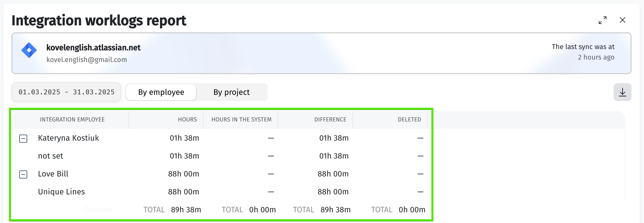Select Kateryna Kostiuk name
Viewport: 644px width, 223px height.
(x=68, y=138)
